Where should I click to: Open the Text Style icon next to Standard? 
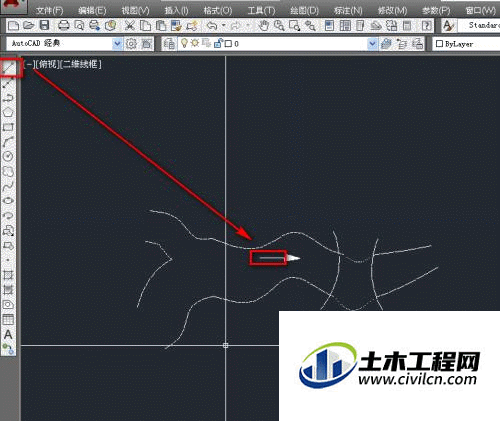pyautogui.click(x=448, y=25)
